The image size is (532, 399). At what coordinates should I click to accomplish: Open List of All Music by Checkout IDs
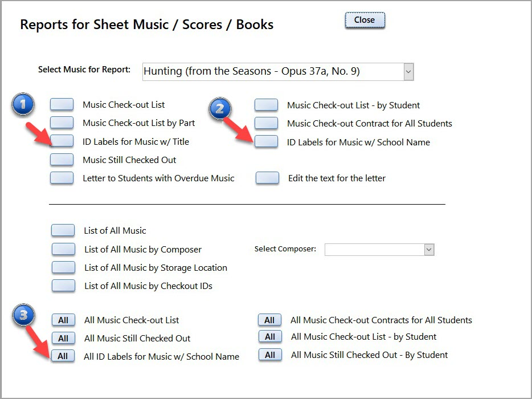point(63,286)
